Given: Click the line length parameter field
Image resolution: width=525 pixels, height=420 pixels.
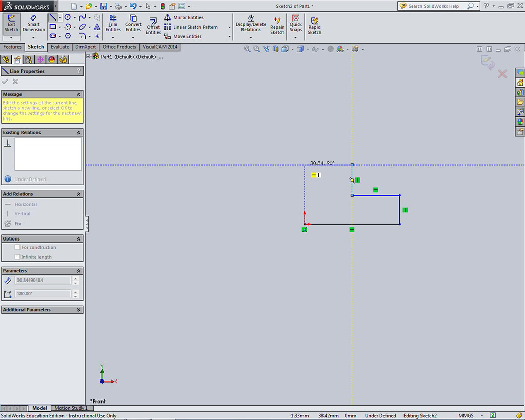Looking at the screenshot, I should click(43, 280).
